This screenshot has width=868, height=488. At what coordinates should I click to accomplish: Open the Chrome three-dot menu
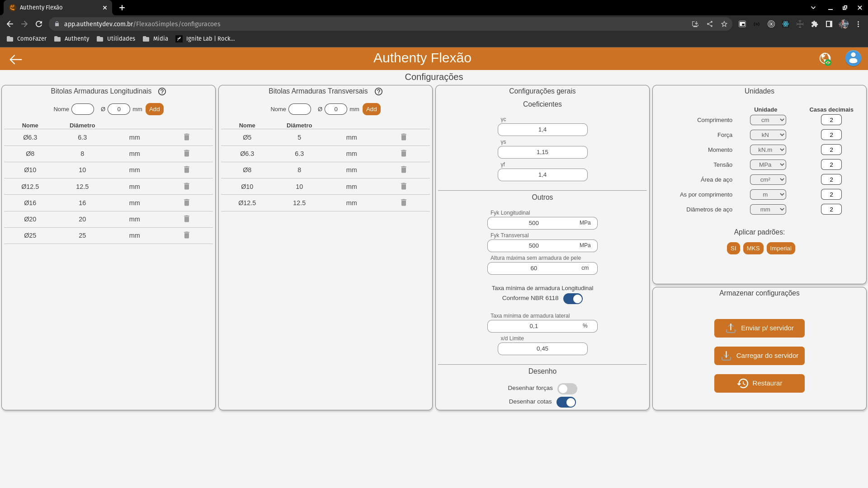click(858, 24)
